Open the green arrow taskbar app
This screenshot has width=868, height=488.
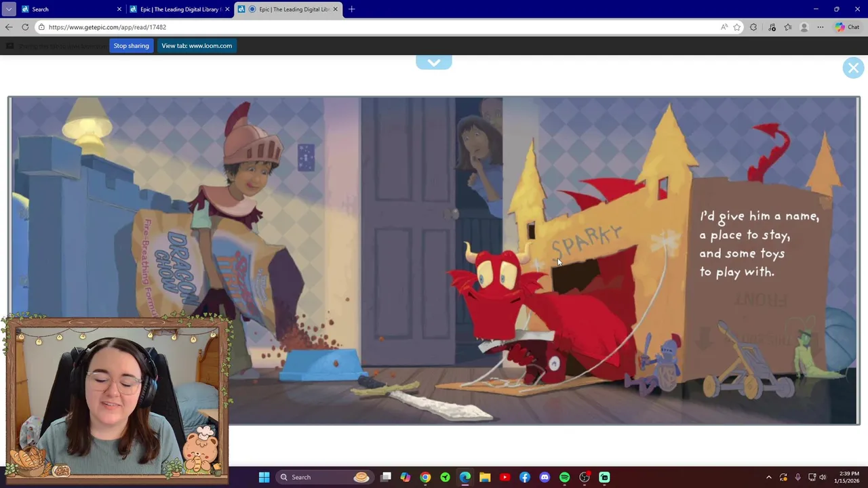pyautogui.click(x=445, y=477)
